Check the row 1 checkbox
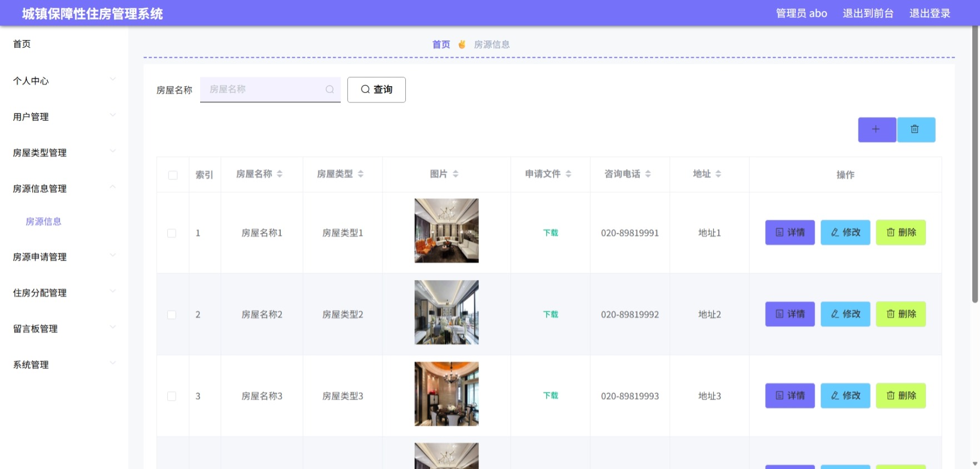 point(172,233)
